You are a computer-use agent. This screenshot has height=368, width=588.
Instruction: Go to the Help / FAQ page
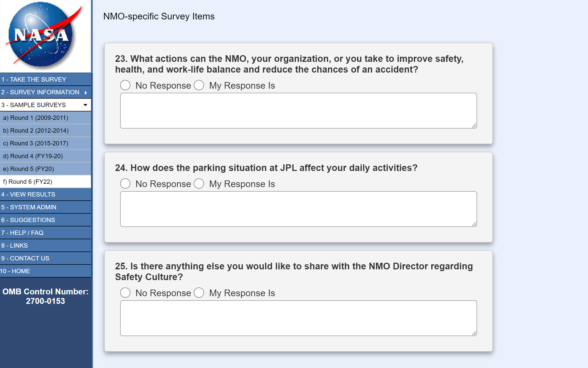tap(22, 233)
